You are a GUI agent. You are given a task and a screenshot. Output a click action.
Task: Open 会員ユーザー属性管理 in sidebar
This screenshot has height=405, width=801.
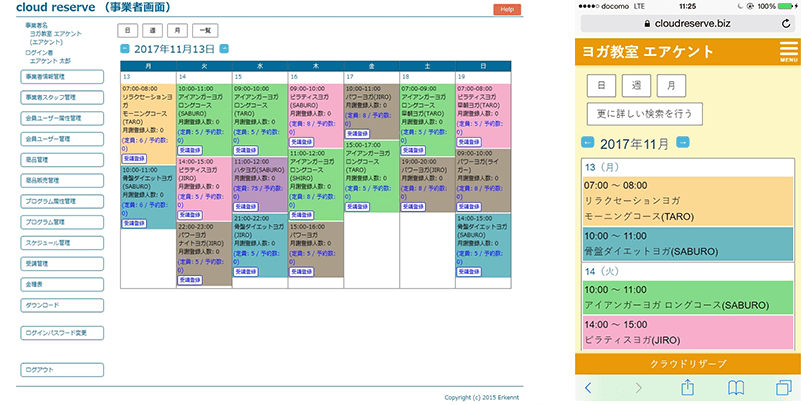coord(62,118)
